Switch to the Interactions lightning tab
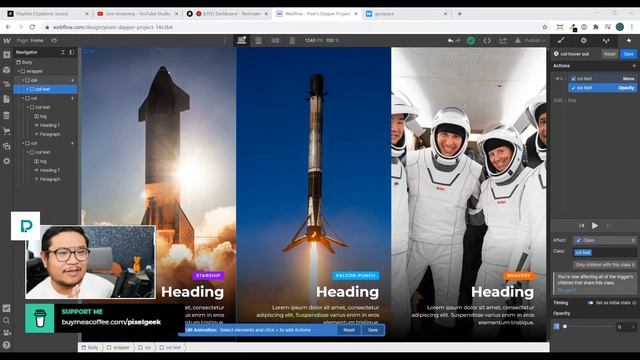This screenshot has height=360, width=640. (x=629, y=40)
